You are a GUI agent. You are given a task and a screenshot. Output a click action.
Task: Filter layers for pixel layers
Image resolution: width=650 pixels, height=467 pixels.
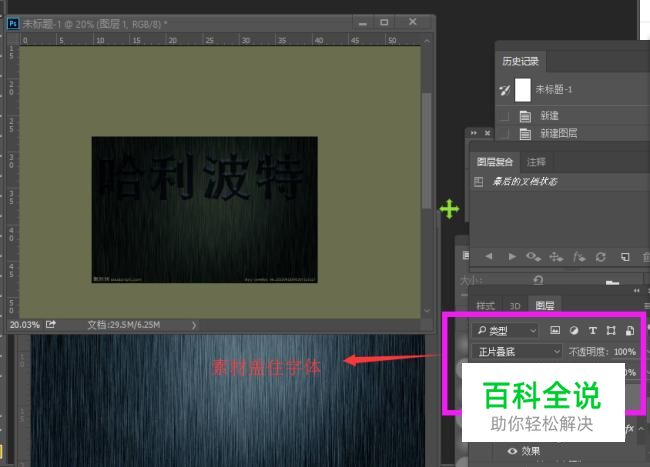pos(555,330)
